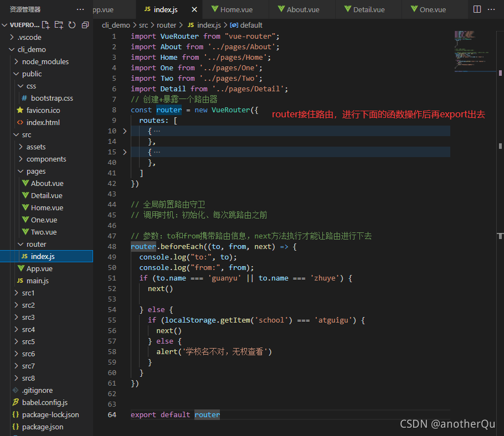Open main.js in the file tree
Screen dimensions: 504x436
(47, 281)
